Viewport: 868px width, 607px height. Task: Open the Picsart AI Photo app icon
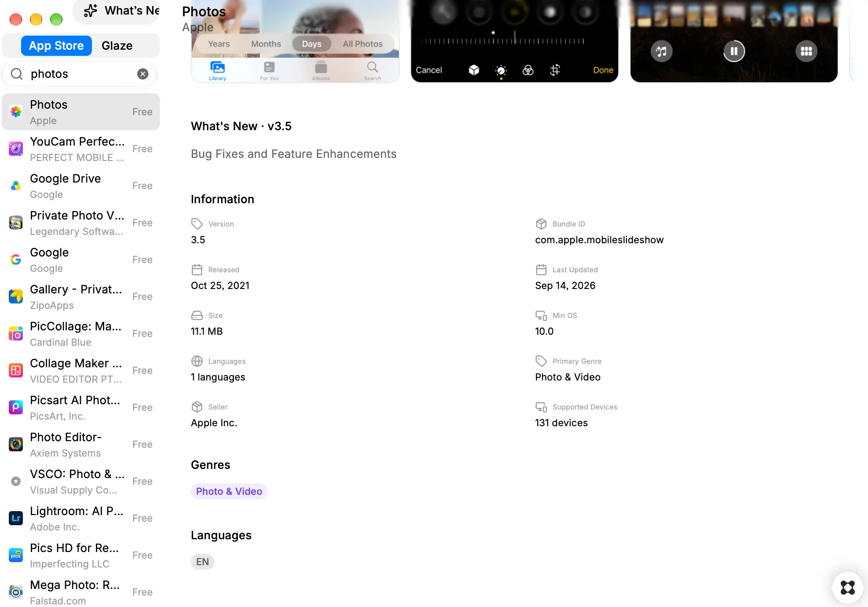tap(16, 407)
